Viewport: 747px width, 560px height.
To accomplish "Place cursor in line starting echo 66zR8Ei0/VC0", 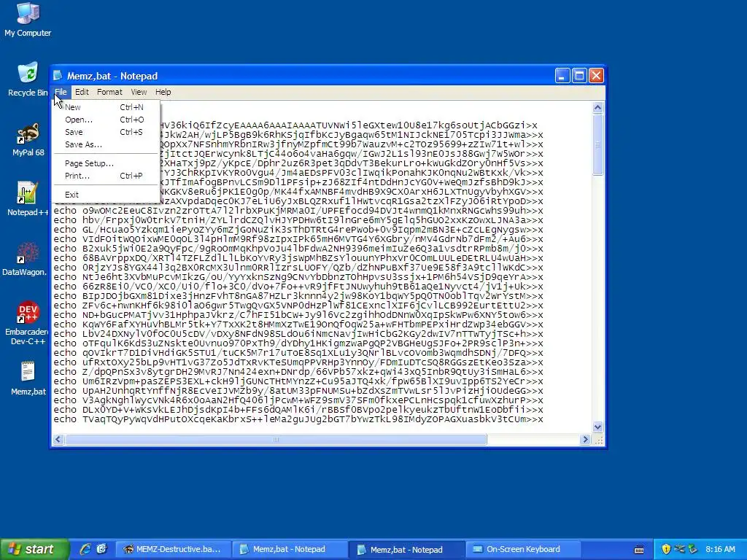I will click(298, 286).
